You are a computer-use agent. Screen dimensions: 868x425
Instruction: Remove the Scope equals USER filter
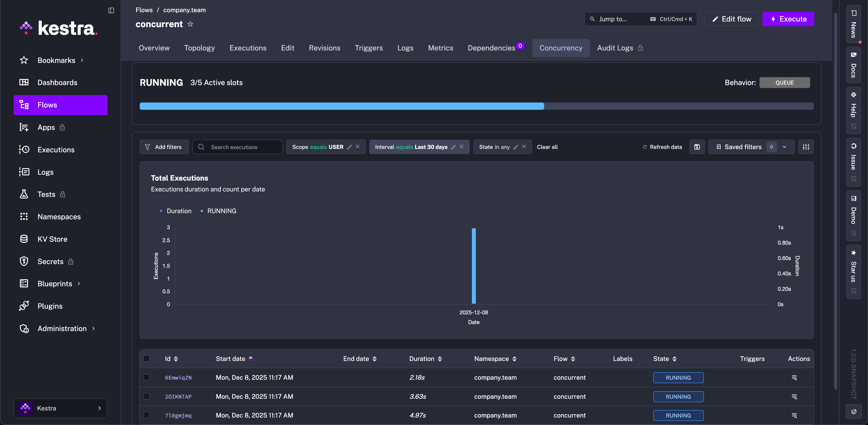click(358, 147)
